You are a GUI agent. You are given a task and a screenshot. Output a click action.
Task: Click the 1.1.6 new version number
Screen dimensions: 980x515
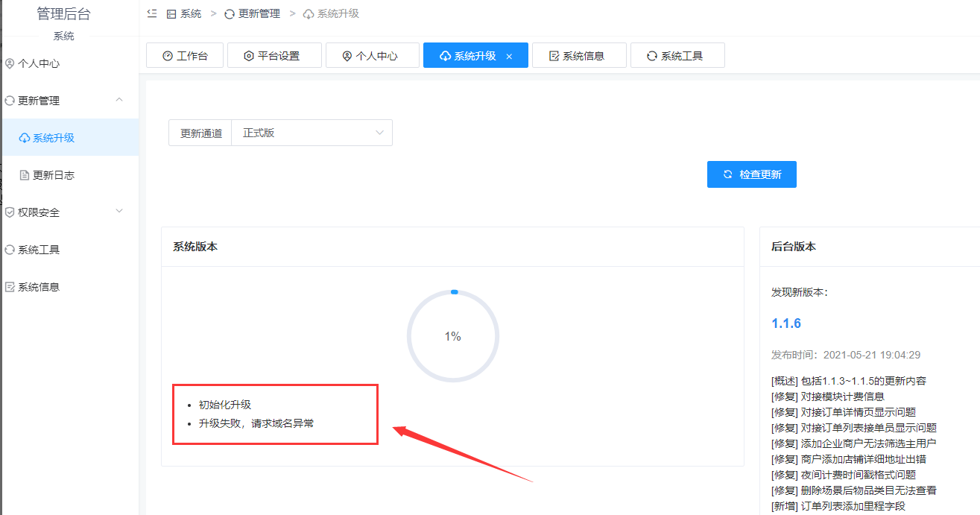[786, 323]
